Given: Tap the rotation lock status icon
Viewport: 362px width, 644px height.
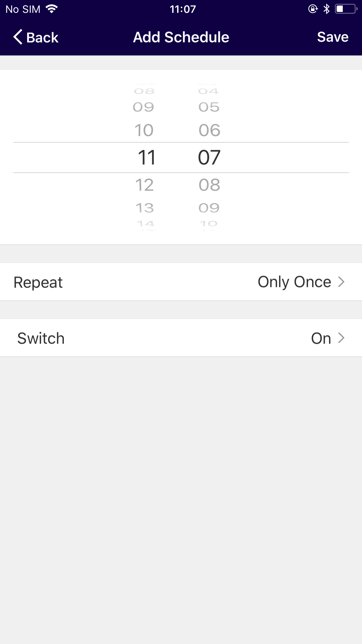Looking at the screenshot, I should (313, 9).
